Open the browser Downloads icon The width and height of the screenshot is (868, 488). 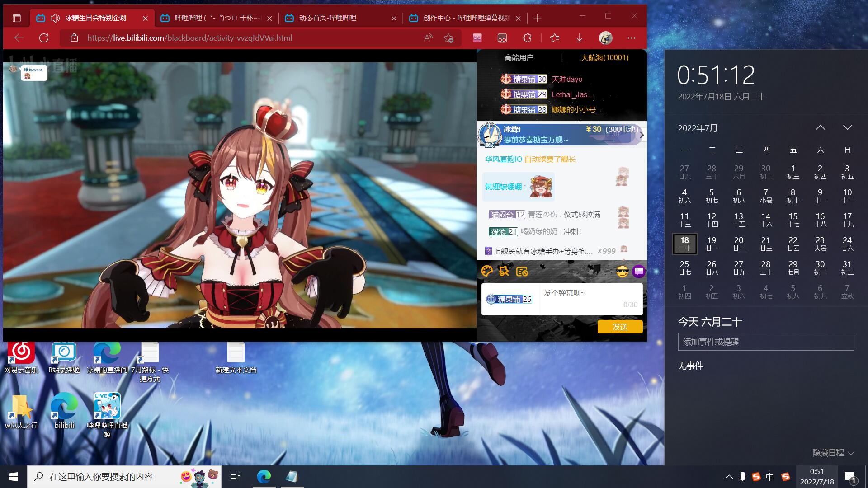pos(580,38)
